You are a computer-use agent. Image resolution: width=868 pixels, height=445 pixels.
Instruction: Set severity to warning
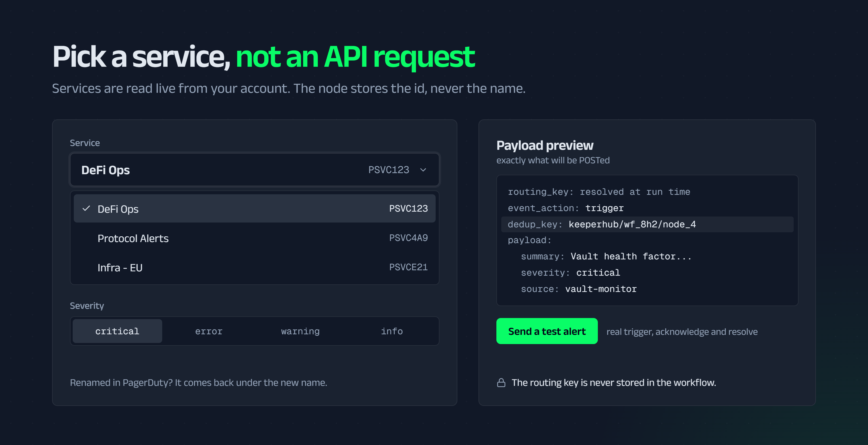(300, 331)
